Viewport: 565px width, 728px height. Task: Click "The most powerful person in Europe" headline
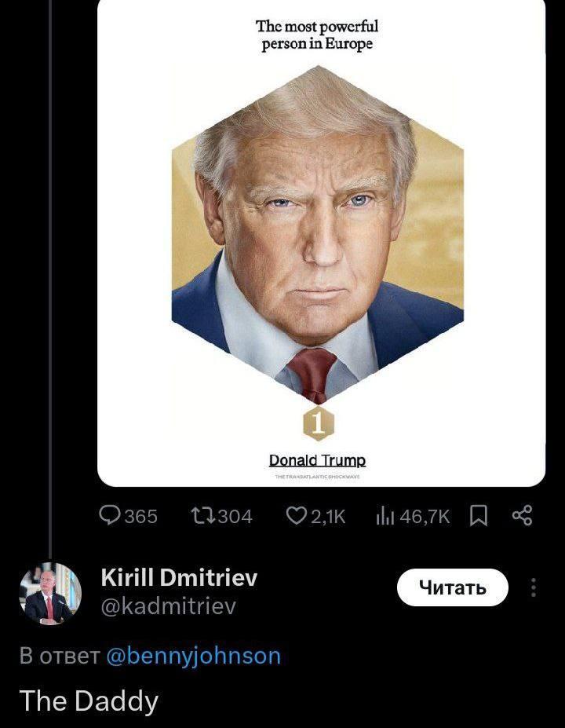[317, 35]
